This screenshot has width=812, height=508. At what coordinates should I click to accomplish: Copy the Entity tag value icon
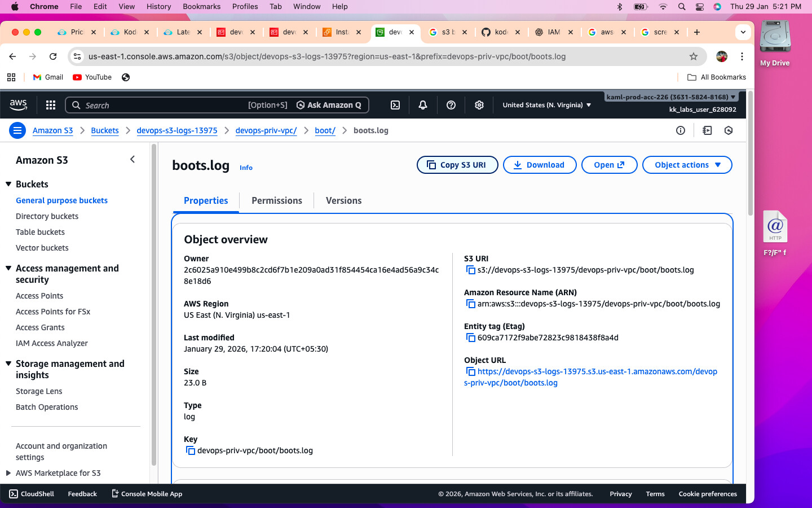tap(470, 338)
